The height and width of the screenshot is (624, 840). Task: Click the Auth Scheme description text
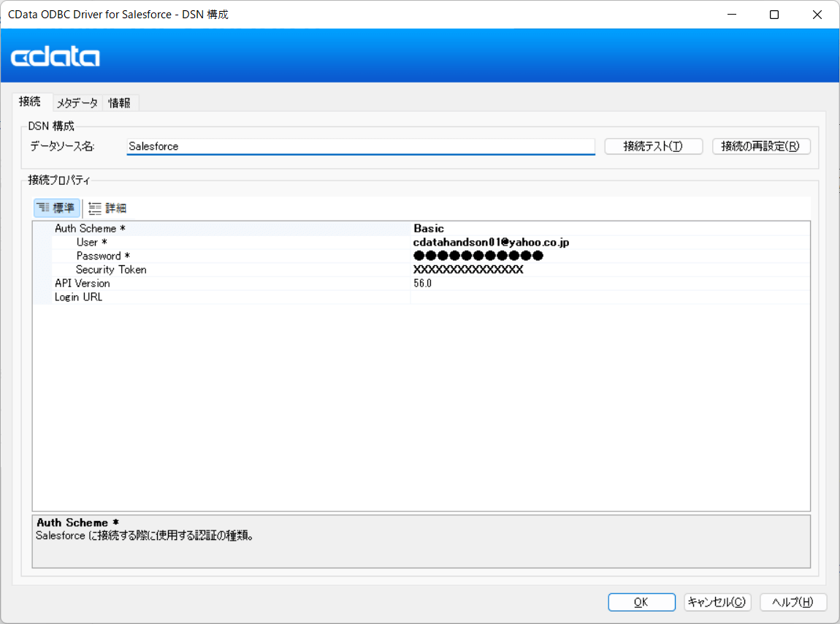pyautogui.click(x=145, y=536)
